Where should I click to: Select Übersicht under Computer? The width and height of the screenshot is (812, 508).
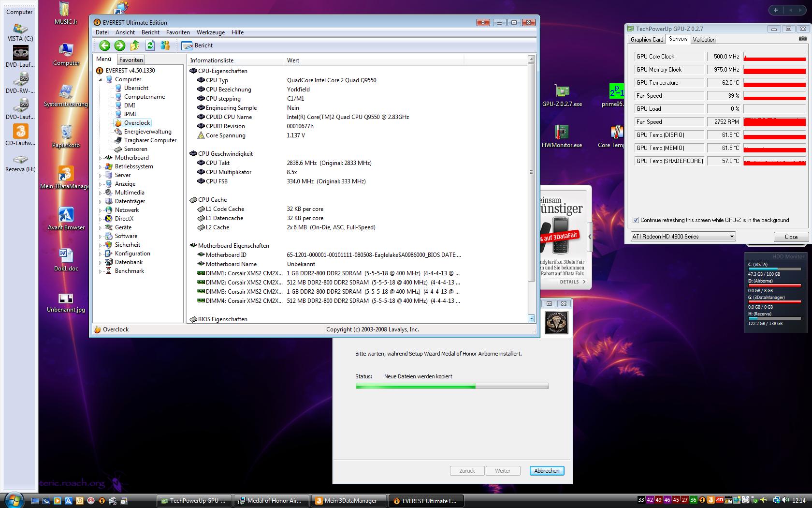point(131,88)
